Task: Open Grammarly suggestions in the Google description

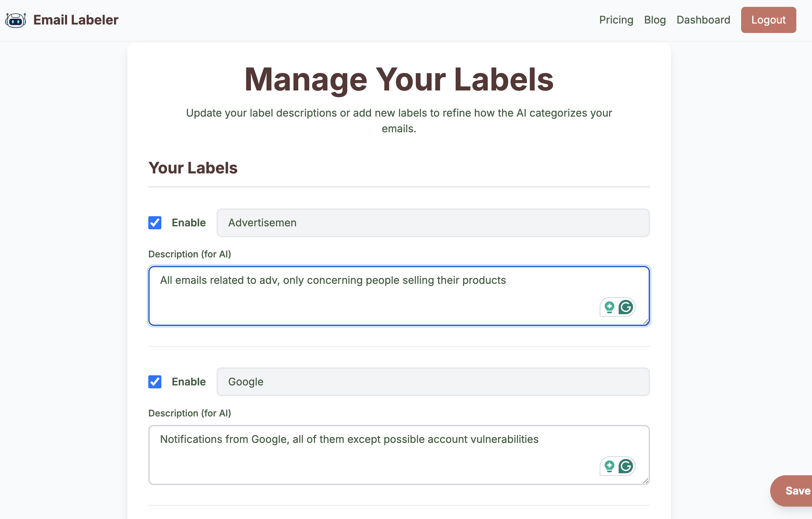Action: (609, 466)
